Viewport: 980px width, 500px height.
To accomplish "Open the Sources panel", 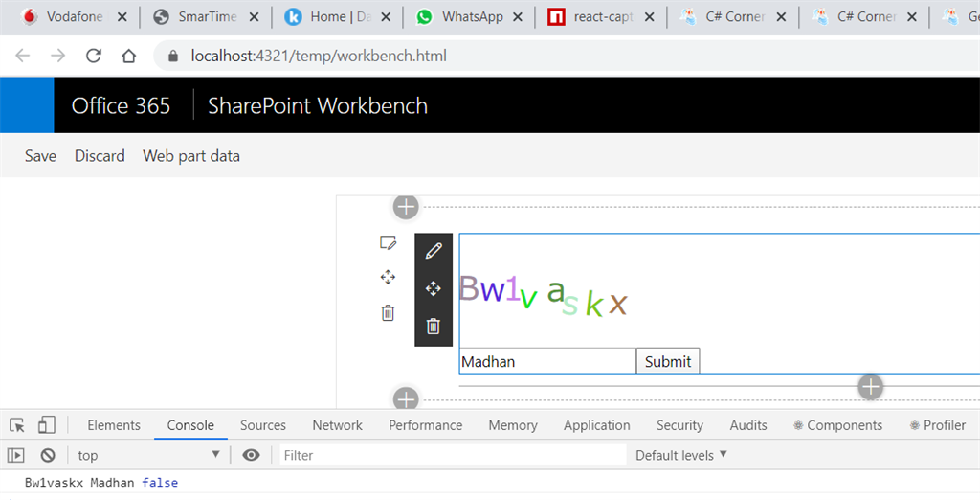I will 263,425.
